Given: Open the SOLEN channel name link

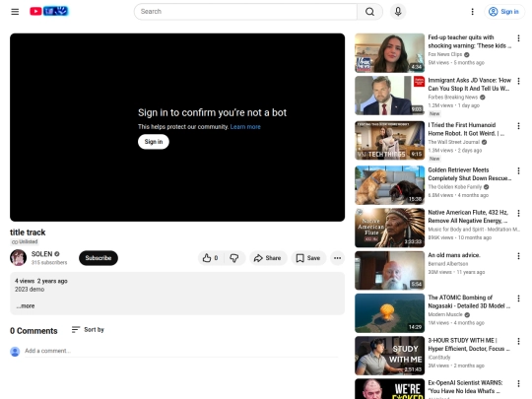Looking at the screenshot, I should (41, 254).
